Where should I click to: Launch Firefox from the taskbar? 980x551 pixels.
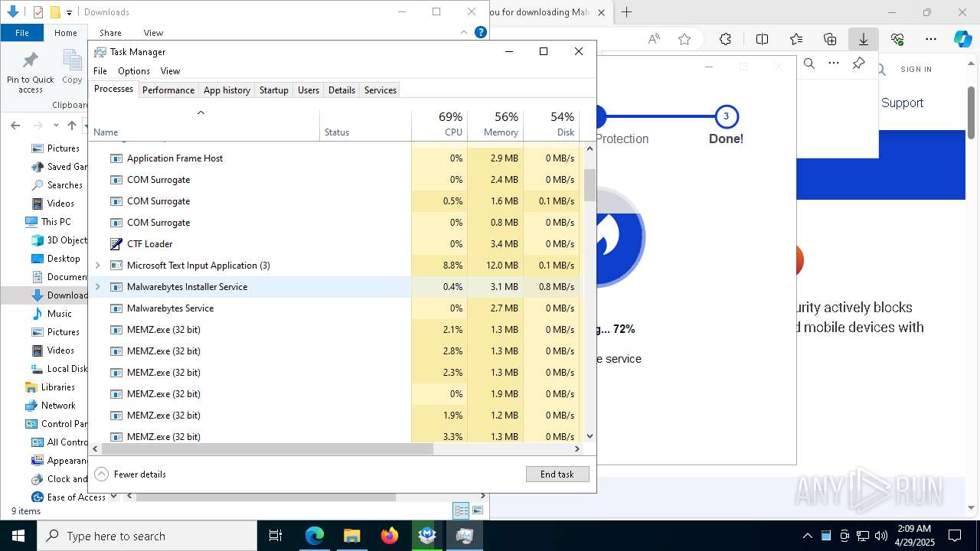(x=390, y=536)
